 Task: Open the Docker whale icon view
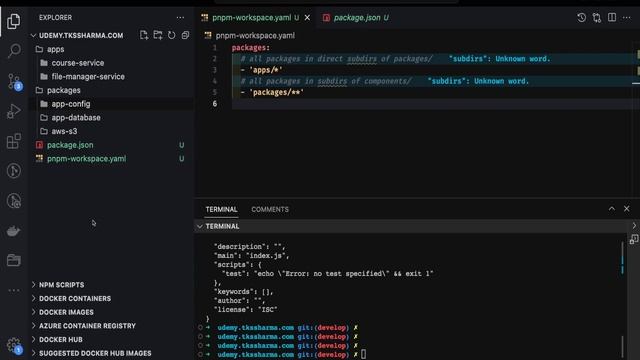[13, 231]
